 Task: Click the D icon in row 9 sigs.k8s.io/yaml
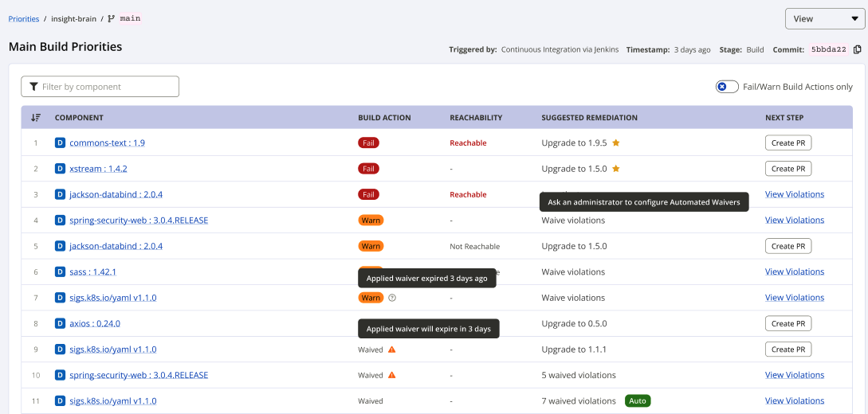click(60, 350)
